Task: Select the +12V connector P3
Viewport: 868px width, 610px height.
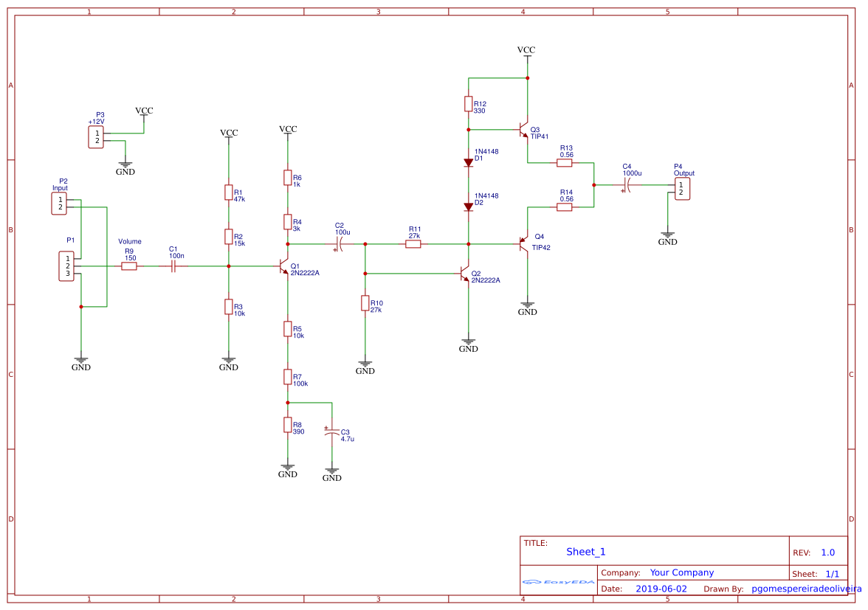Action: pos(95,136)
